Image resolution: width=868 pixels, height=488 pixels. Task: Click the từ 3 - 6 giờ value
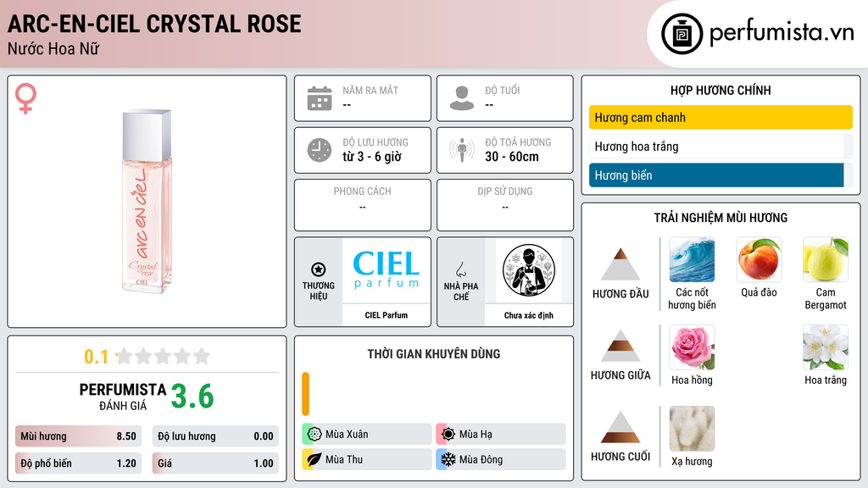(372, 157)
